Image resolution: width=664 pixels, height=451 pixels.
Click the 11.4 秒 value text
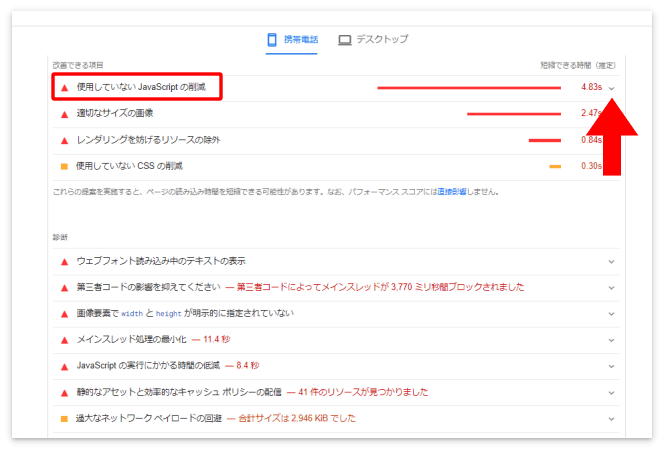pyautogui.click(x=216, y=340)
